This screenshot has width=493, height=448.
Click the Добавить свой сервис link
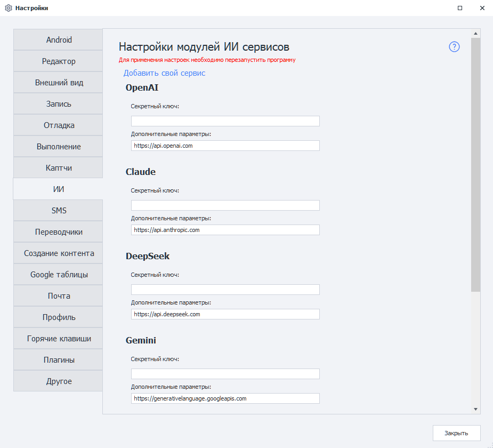(x=164, y=73)
